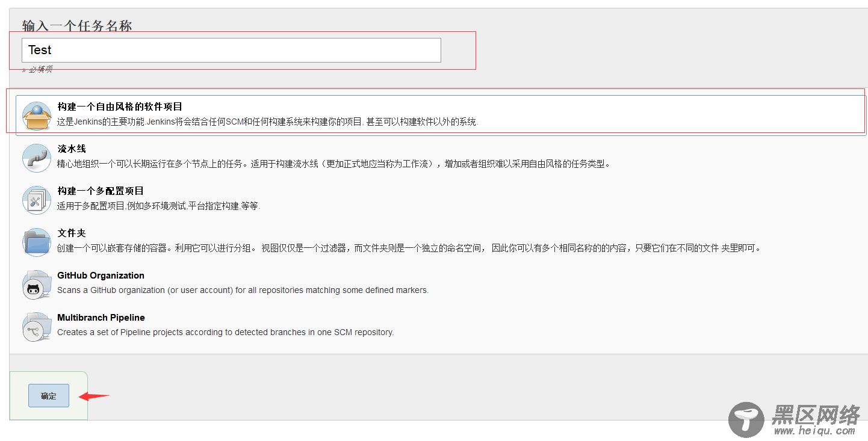Click the Pipeline pipe icon
868x441 pixels.
[x=37, y=158]
